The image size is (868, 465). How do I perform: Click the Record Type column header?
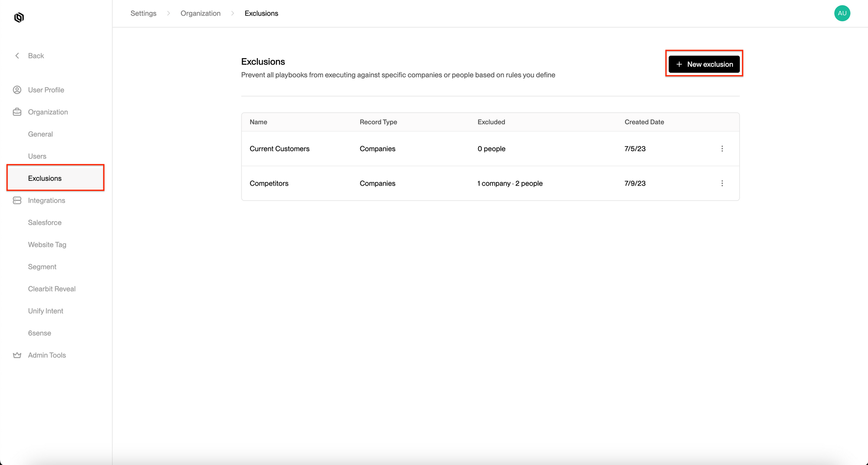click(378, 122)
